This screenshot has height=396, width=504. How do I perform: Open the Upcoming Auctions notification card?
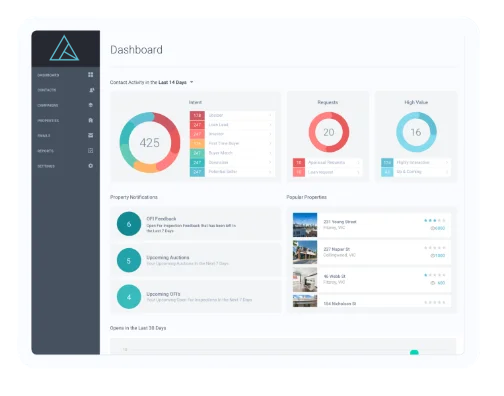click(x=196, y=260)
